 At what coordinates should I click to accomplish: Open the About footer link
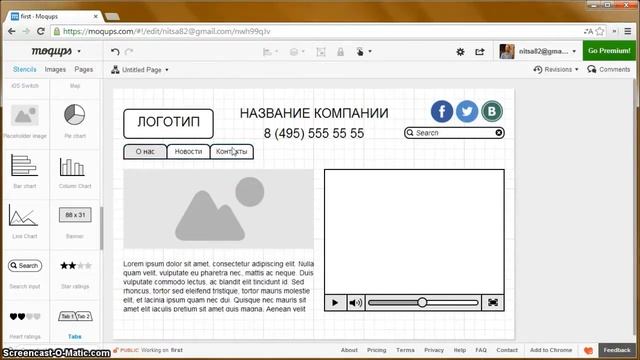coord(349,350)
